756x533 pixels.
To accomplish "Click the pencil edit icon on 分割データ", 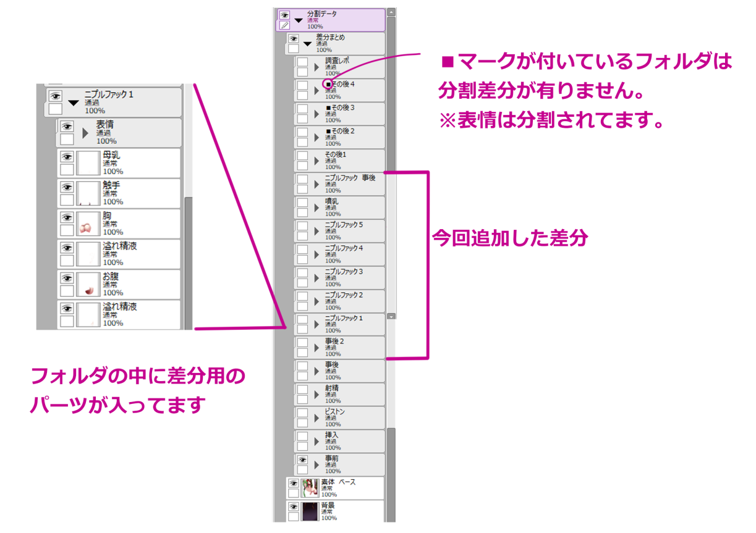I will (x=284, y=25).
